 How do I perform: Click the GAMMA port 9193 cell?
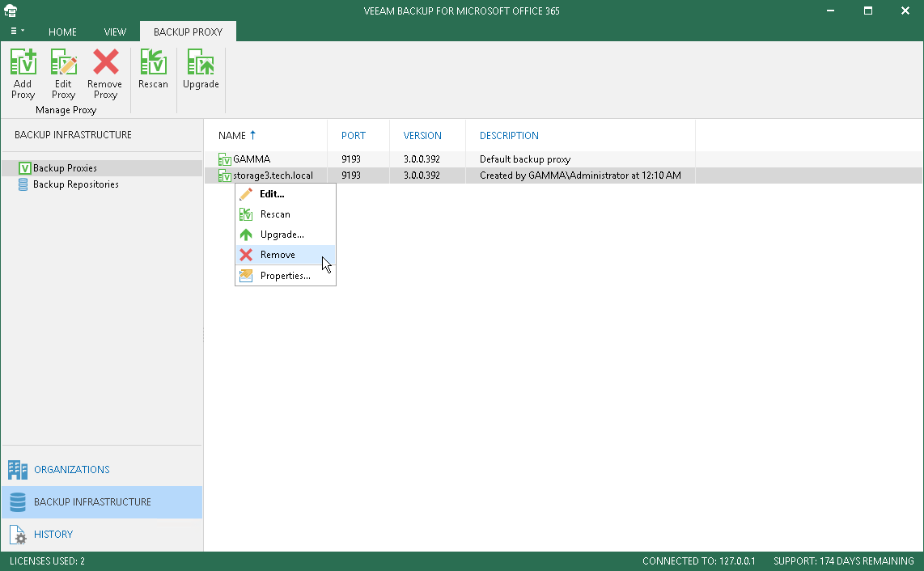351,159
